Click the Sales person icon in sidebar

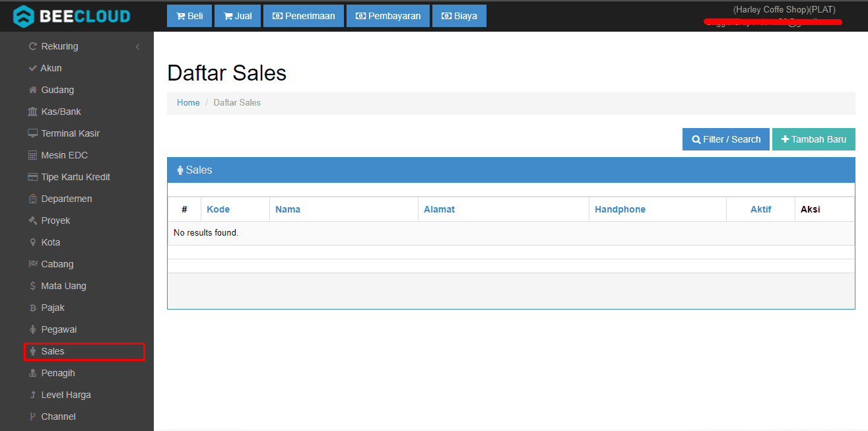pyautogui.click(x=33, y=351)
